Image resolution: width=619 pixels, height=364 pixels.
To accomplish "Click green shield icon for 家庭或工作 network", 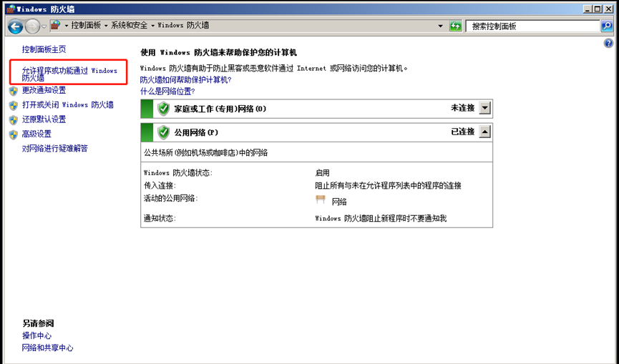I will point(164,109).
